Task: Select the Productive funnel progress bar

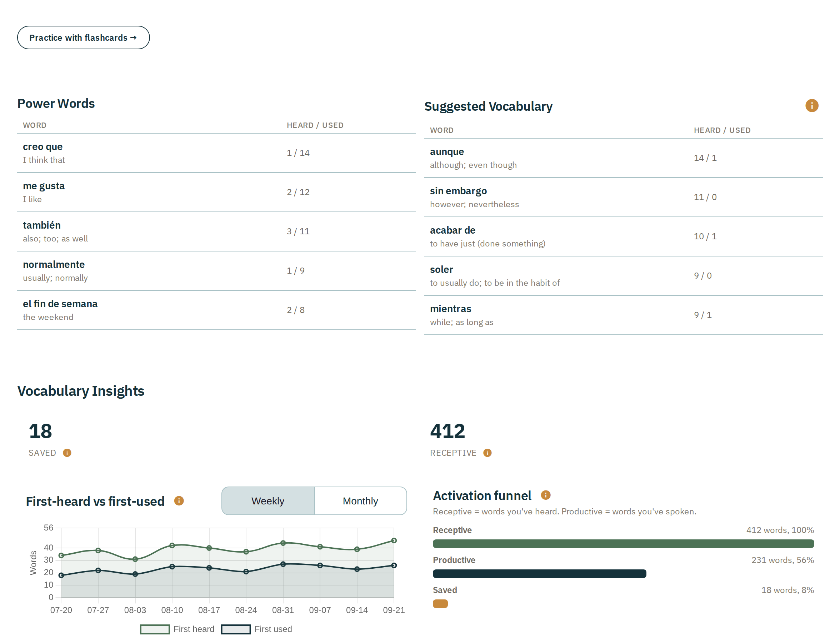Action: point(539,573)
